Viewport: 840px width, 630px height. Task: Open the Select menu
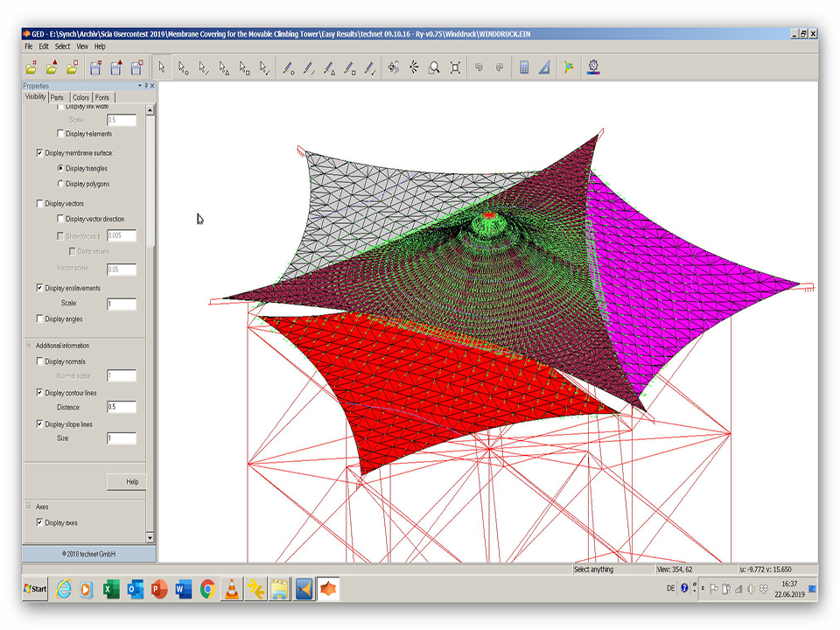[62, 46]
